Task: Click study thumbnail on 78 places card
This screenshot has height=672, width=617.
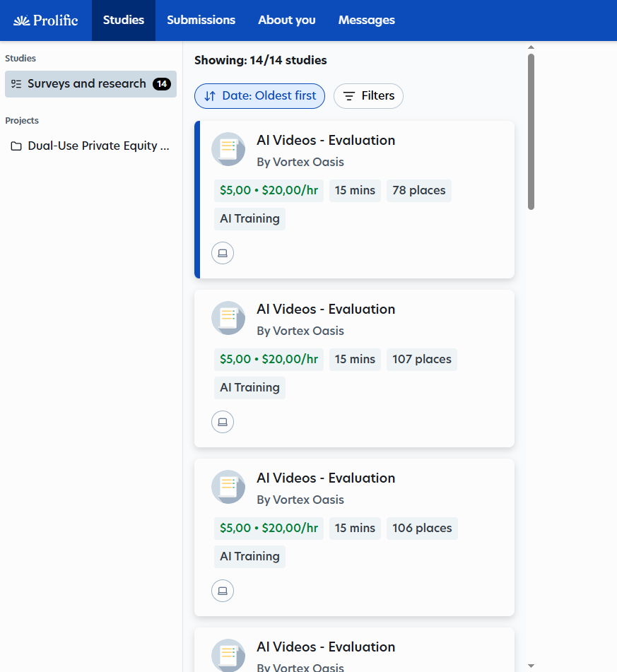Action: tap(228, 149)
